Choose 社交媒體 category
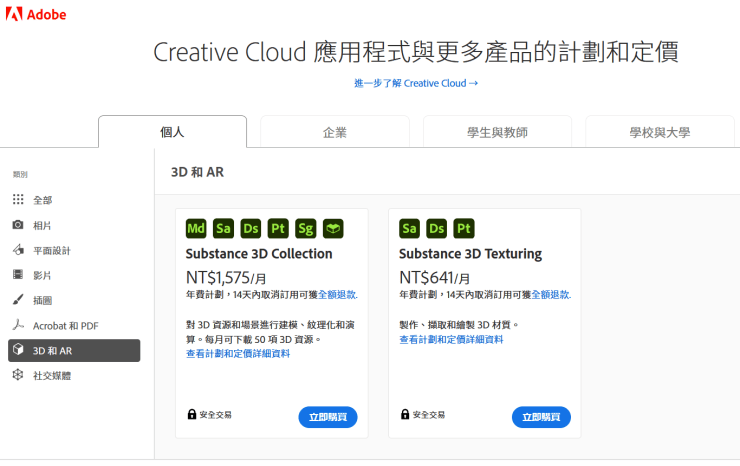Screen dimensions: 740x466 74,375
